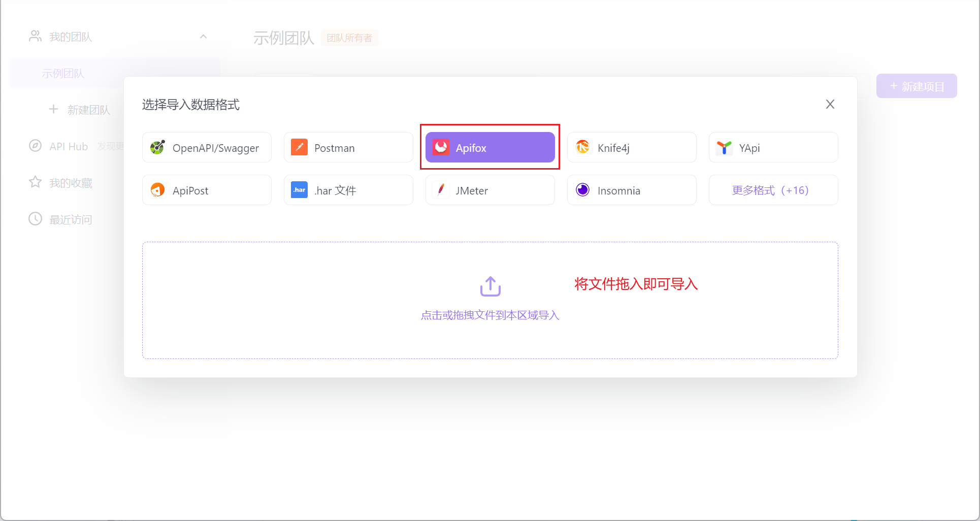Collapse the 我的团队 sidebar section

pyautogui.click(x=203, y=37)
